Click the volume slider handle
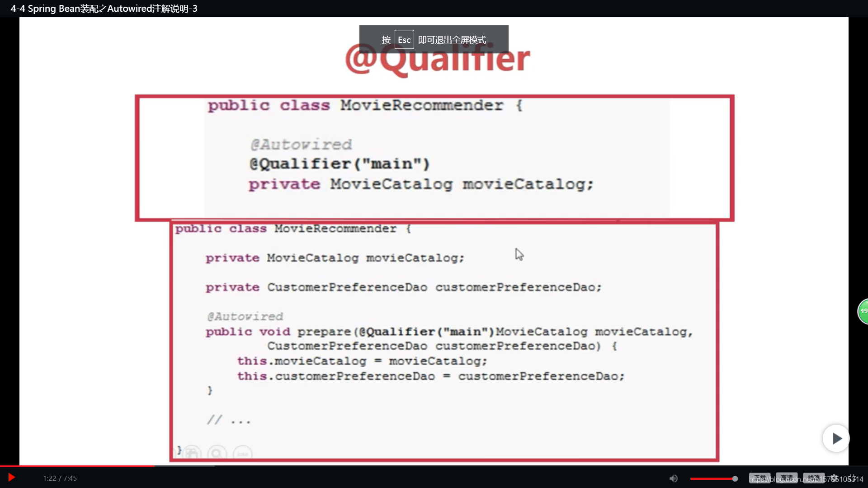The image size is (868, 488). (735, 479)
